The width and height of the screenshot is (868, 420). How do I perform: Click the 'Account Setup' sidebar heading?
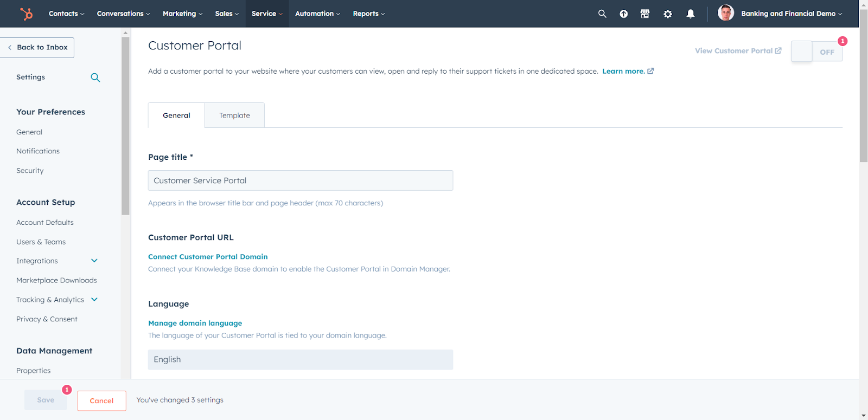(46, 202)
